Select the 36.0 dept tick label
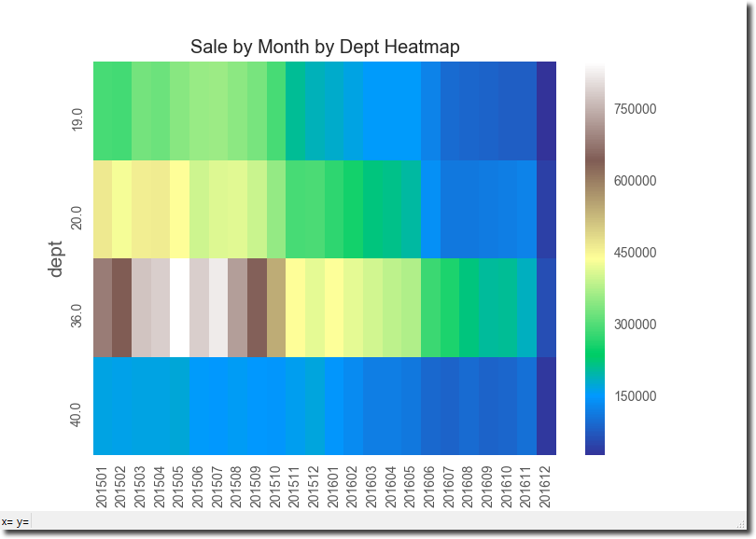The width and height of the screenshot is (756, 539). [77, 316]
